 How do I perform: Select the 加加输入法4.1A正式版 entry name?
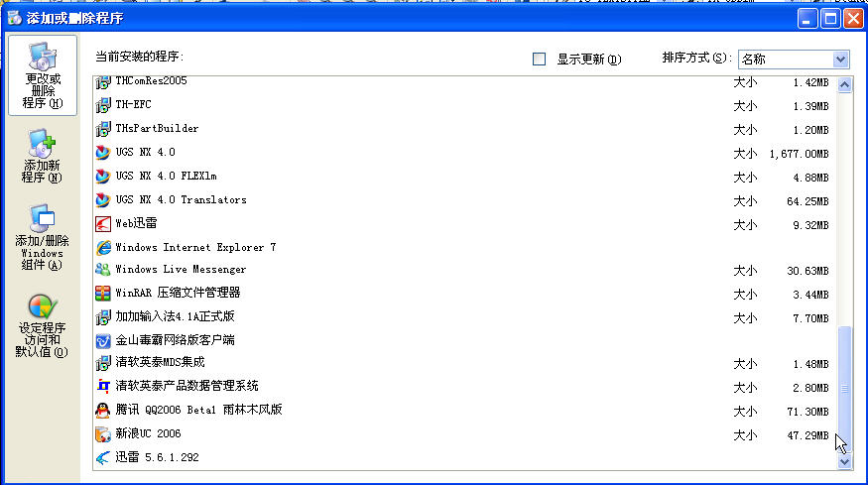click(x=175, y=316)
